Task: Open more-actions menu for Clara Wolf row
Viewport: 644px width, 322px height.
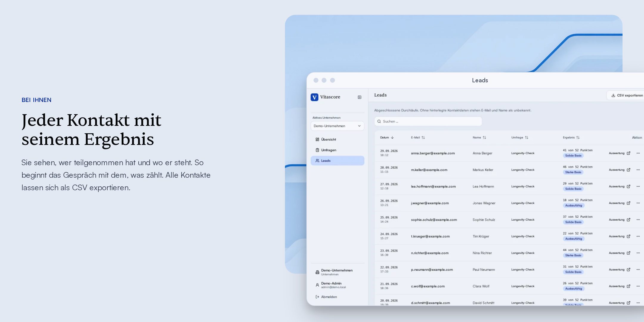Action: point(638,286)
